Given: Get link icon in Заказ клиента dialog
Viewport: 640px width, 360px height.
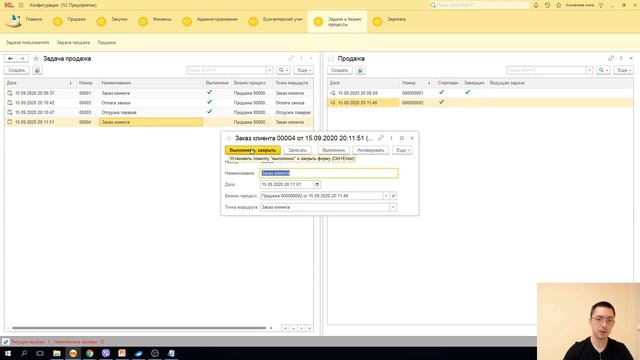Looking at the screenshot, I should pyautogui.click(x=381, y=138).
